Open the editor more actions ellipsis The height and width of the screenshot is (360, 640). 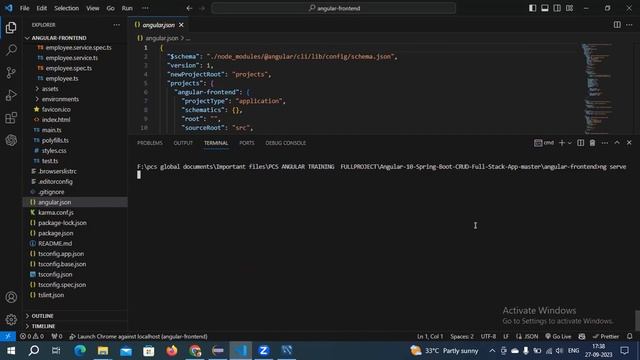coord(629,25)
